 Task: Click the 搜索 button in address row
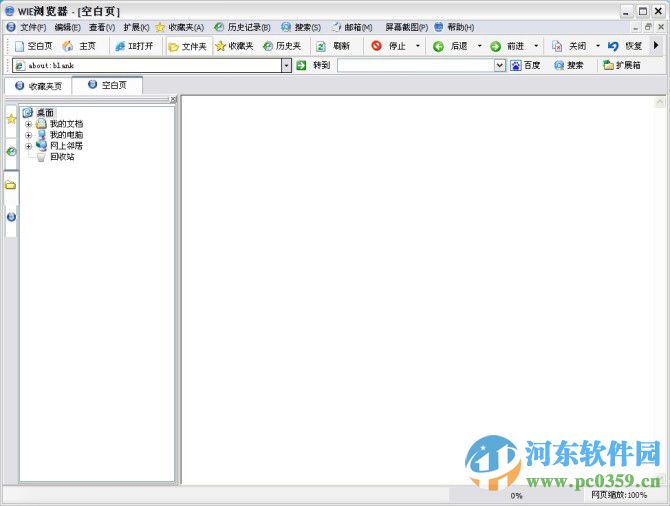tap(569, 65)
